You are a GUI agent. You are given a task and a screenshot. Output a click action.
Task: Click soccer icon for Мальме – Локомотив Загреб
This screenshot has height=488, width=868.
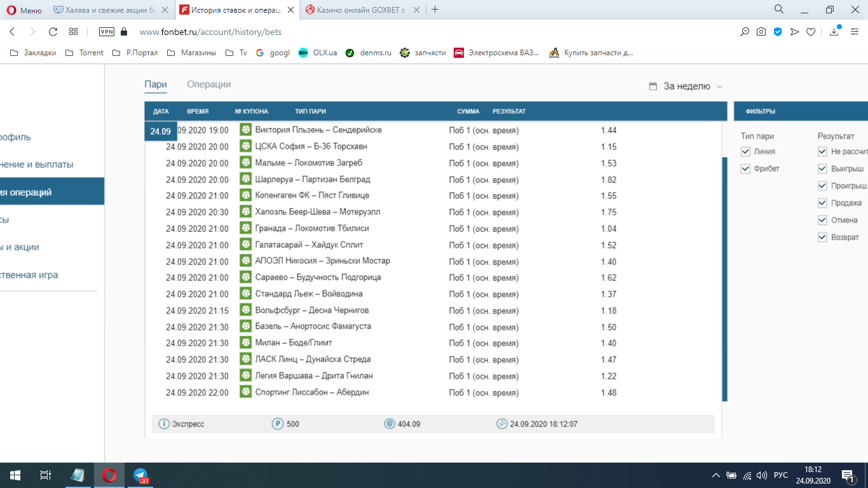point(246,163)
